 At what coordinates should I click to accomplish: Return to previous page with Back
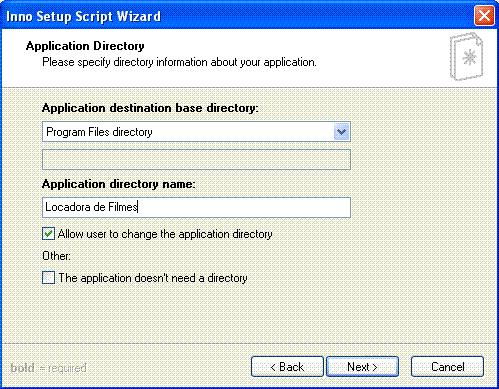pos(287,367)
